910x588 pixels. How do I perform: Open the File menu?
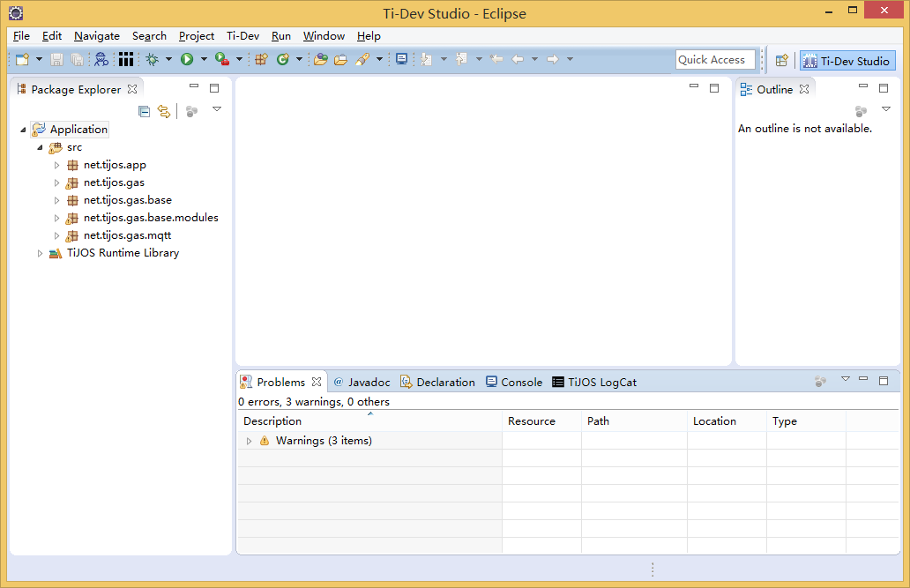(21, 36)
